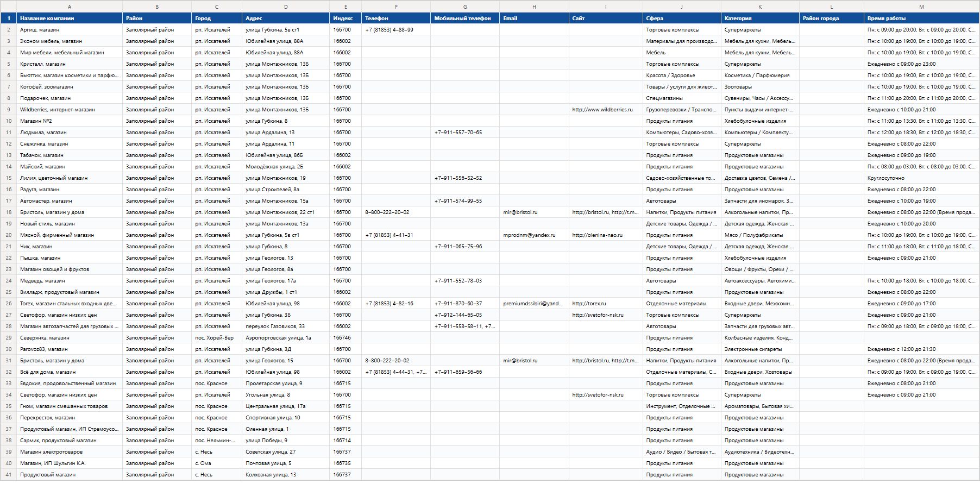Click the column H letter header
This screenshot has height=490, width=980.
[534, 7]
